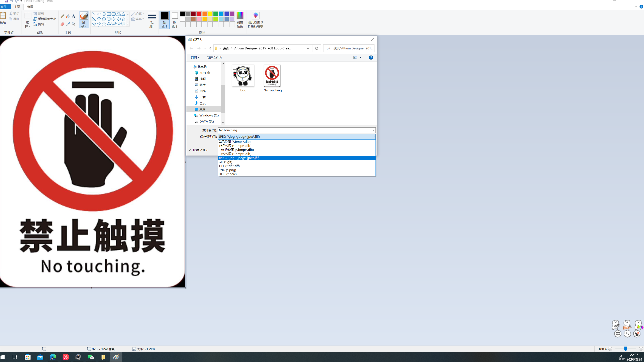Viewport: 644px width, 362px height.
Task: Choose GIF (*.gif) file type
Action: click(x=297, y=162)
